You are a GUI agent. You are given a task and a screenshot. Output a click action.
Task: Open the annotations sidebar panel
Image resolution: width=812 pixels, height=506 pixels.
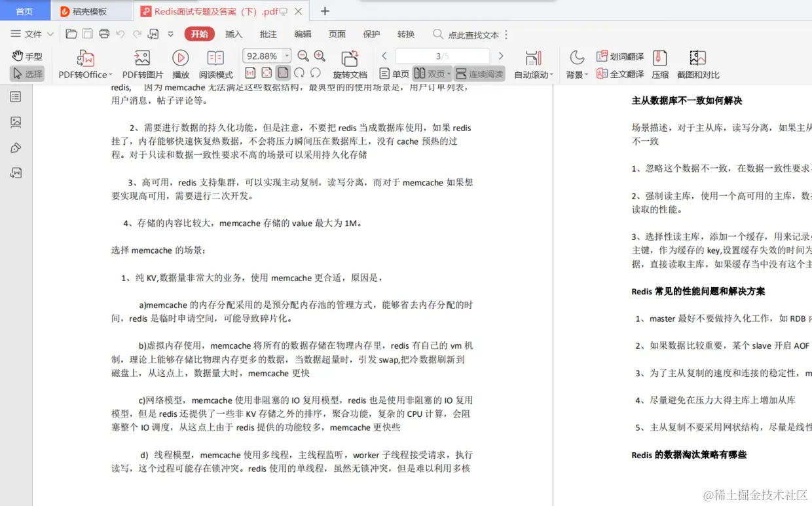(x=16, y=147)
